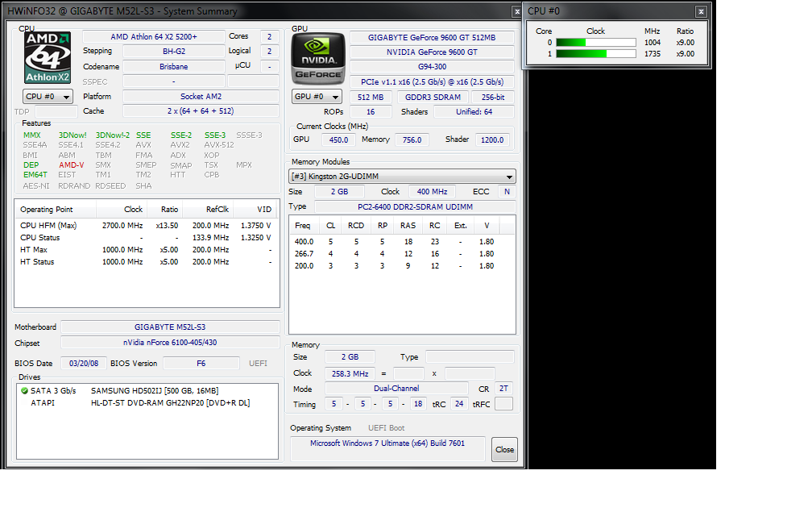Click the AMD Athlon 64 X2 5200+ name field

click(154, 37)
